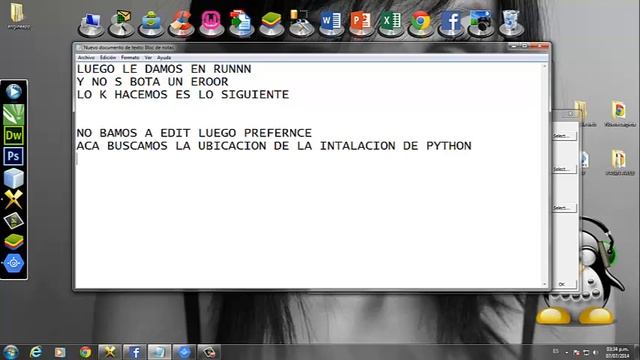Open Facebook from the top dock
The width and height of the screenshot is (640, 360).
[x=451, y=23]
